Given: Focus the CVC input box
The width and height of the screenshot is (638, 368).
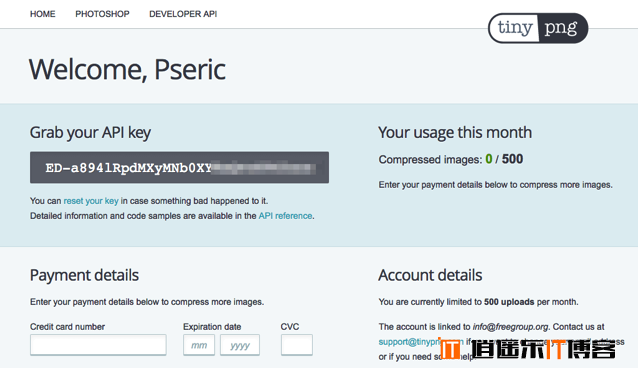Looking at the screenshot, I should 297,345.
